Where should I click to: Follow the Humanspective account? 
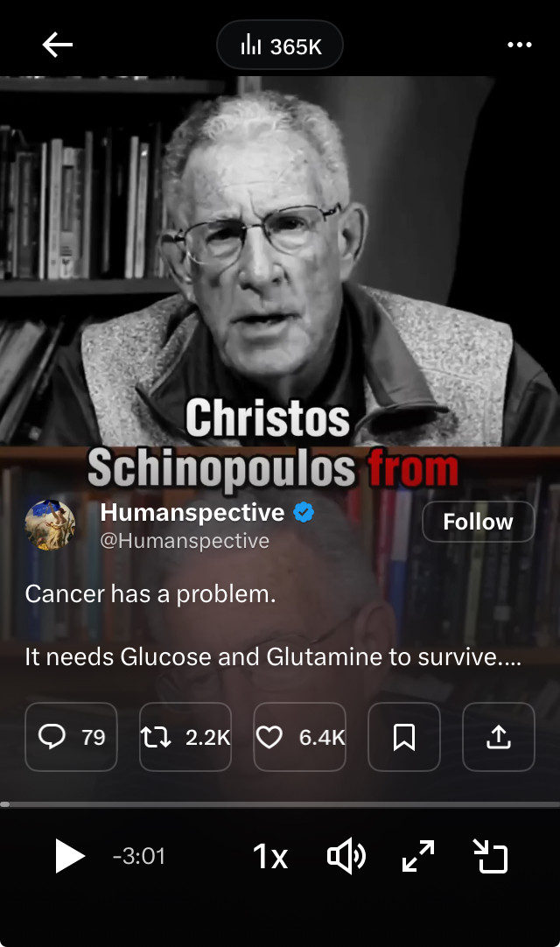pos(478,522)
